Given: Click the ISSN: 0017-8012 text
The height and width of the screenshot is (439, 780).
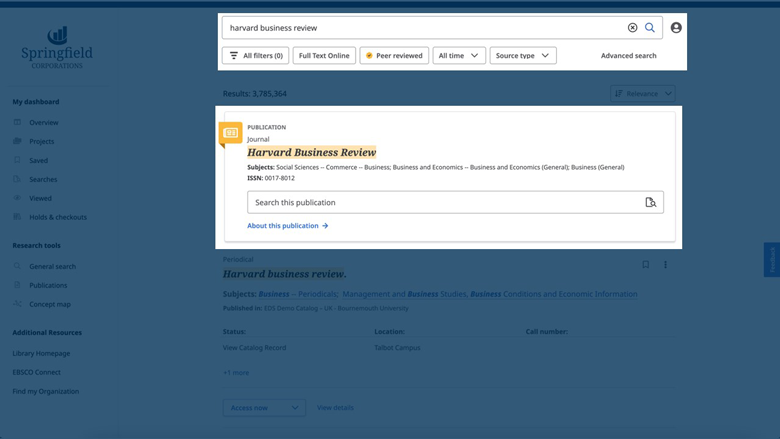Looking at the screenshot, I should point(271,178).
